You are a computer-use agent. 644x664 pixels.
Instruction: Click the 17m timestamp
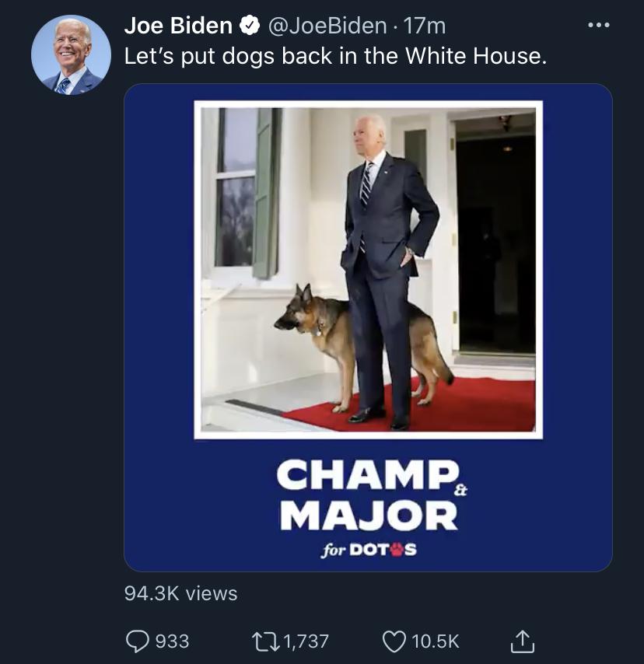425,26
